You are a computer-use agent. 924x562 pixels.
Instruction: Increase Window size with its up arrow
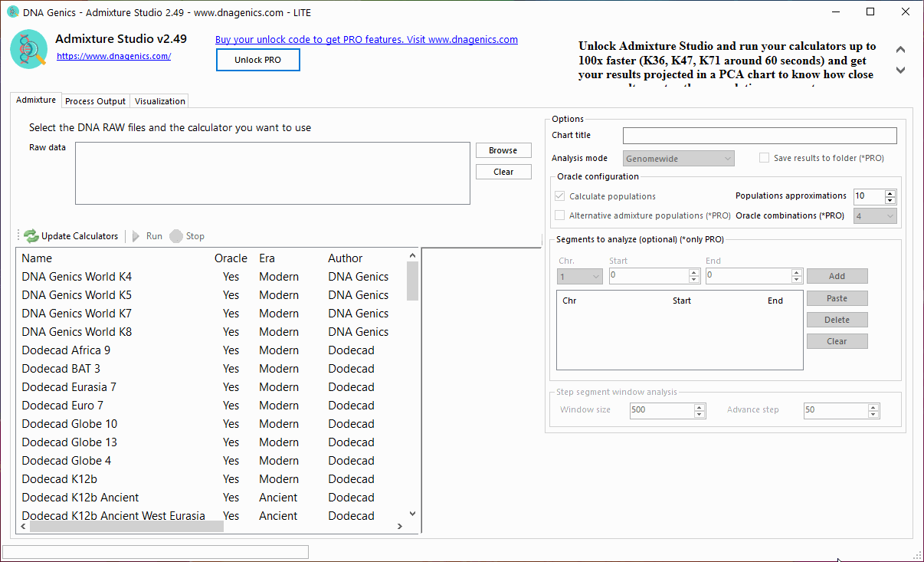click(698, 406)
